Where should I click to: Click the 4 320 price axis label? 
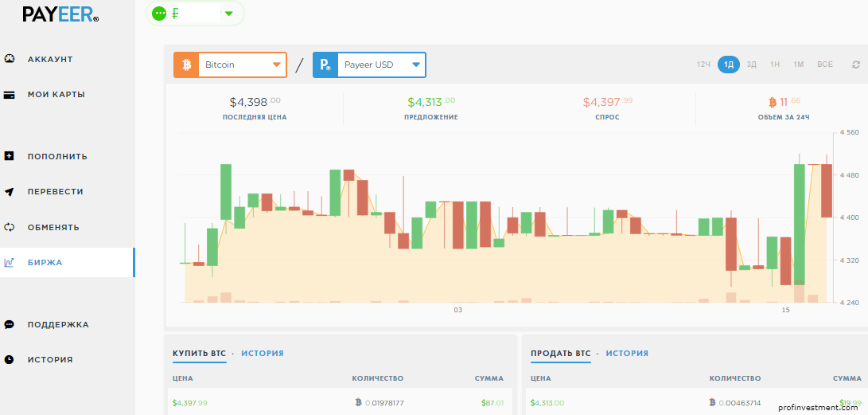(850, 260)
